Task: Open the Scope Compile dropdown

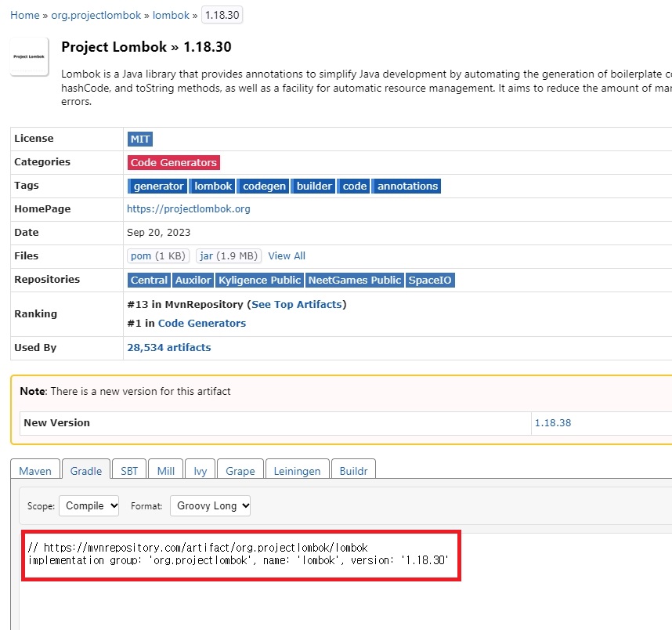Action: click(89, 506)
